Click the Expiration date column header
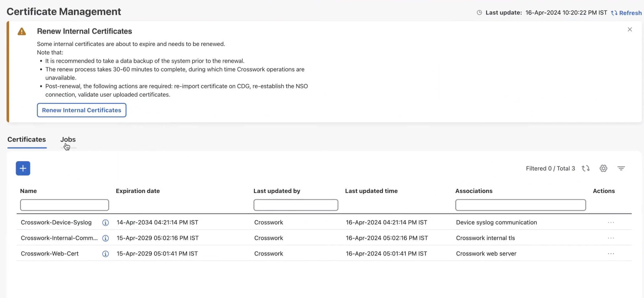Screen dimensions: 644x298 (x=138, y=191)
